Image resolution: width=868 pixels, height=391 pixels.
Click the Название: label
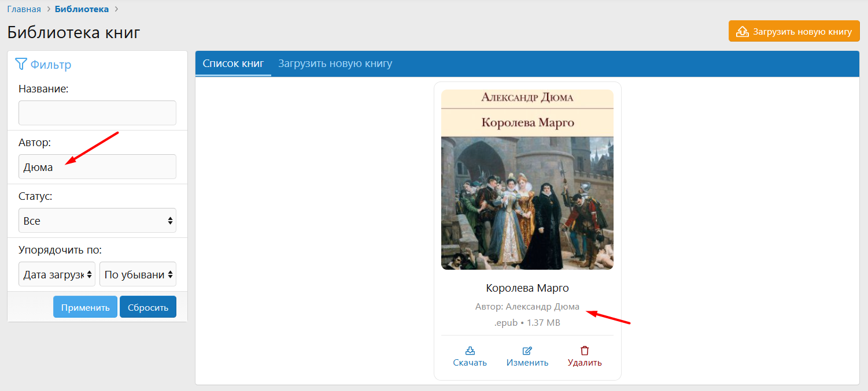(x=43, y=89)
